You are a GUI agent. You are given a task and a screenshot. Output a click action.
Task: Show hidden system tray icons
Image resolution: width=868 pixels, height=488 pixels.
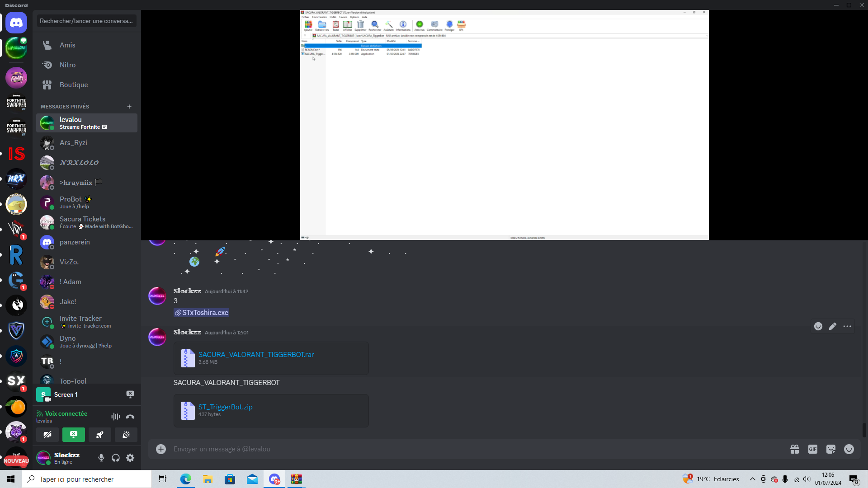coord(753,479)
